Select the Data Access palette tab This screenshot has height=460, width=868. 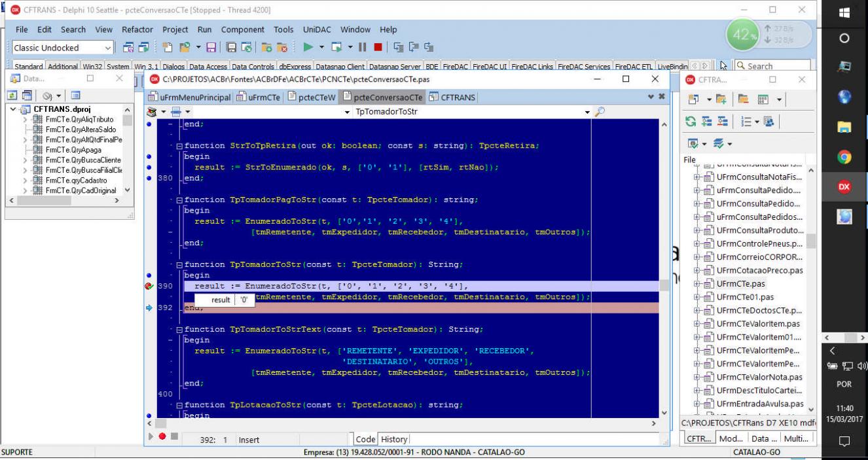coord(208,66)
